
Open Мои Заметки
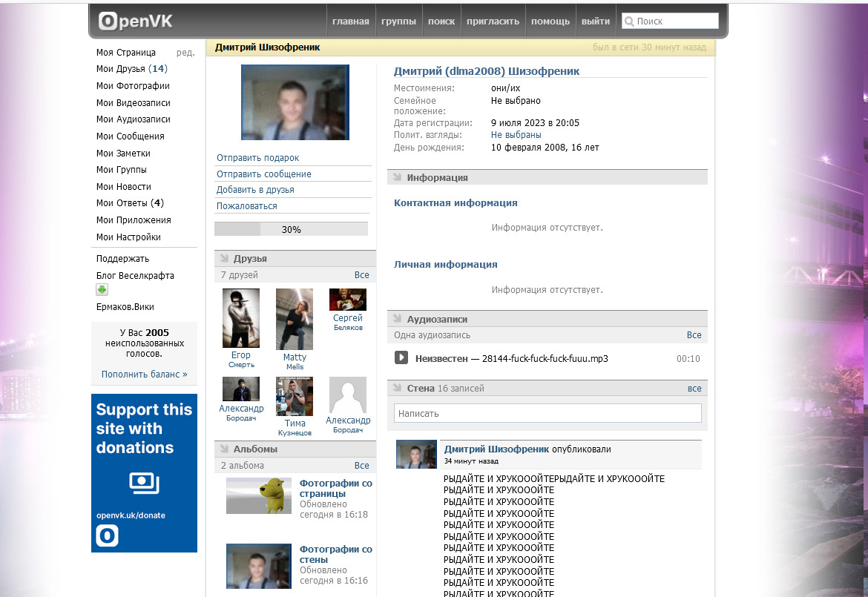(123, 154)
